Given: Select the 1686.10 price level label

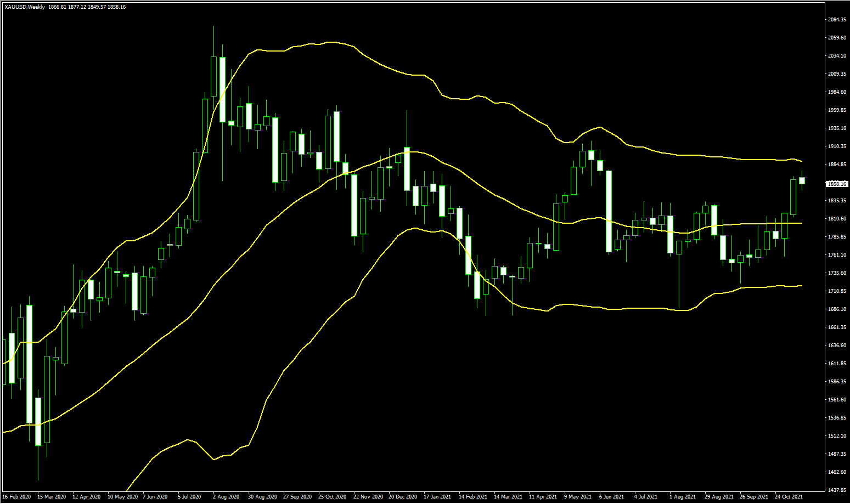Looking at the screenshot, I should pyautogui.click(x=836, y=309).
